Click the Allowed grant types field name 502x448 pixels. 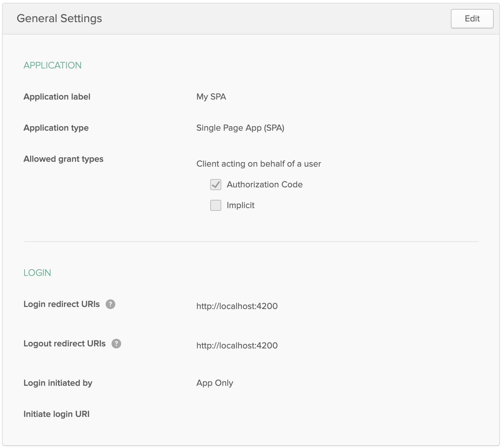point(63,159)
